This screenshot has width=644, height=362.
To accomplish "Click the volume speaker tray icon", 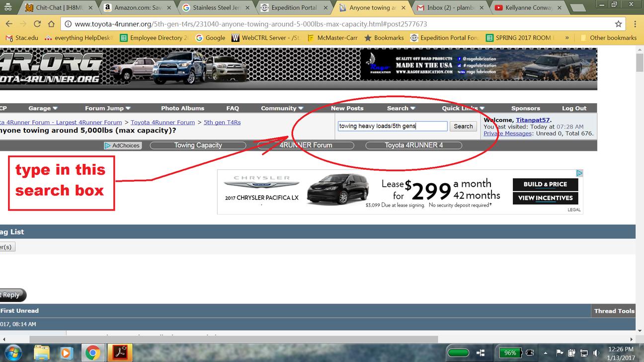I will point(596,353).
